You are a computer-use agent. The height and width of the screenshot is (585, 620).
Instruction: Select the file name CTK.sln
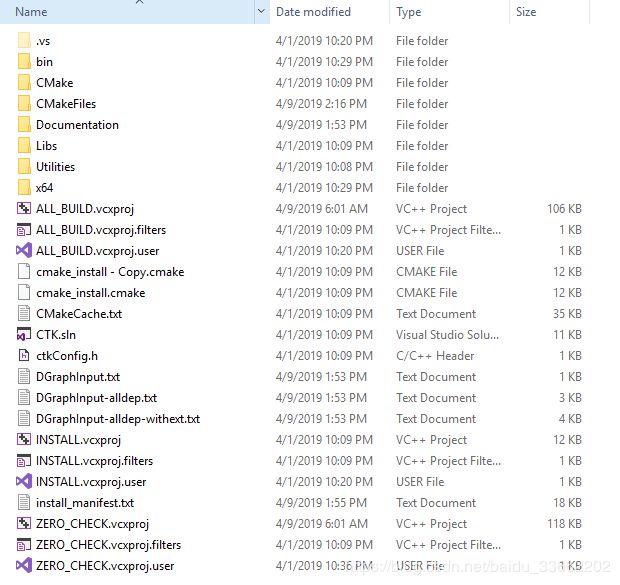click(56, 335)
